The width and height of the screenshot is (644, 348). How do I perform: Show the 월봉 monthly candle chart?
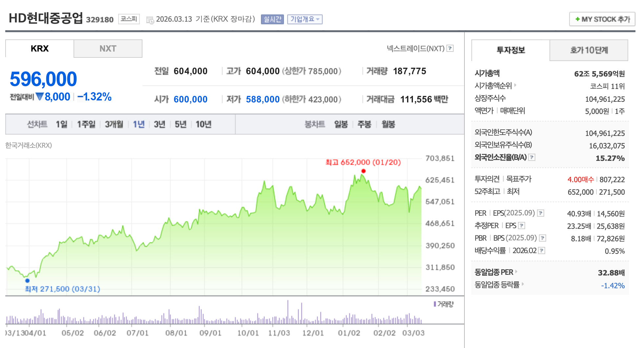click(x=388, y=124)
